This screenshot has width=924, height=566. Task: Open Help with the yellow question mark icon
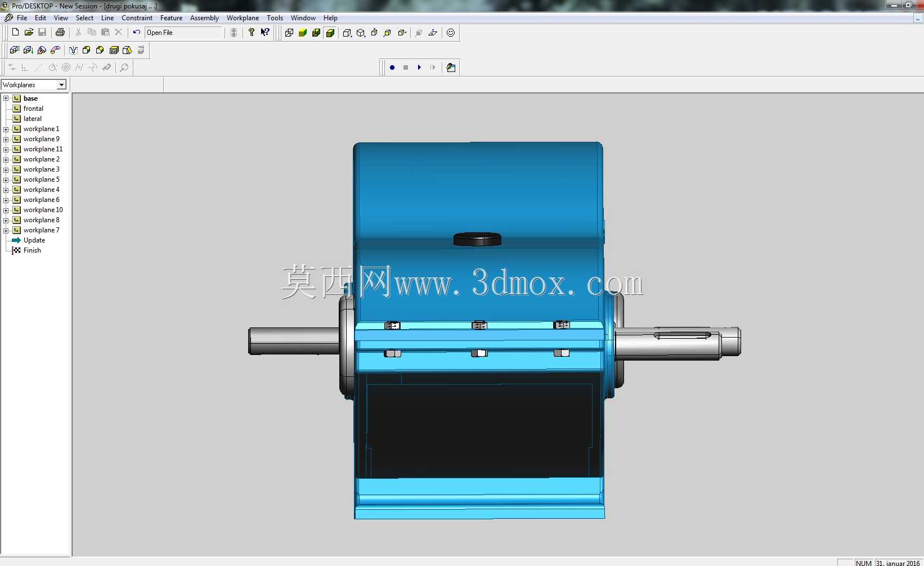252,33
